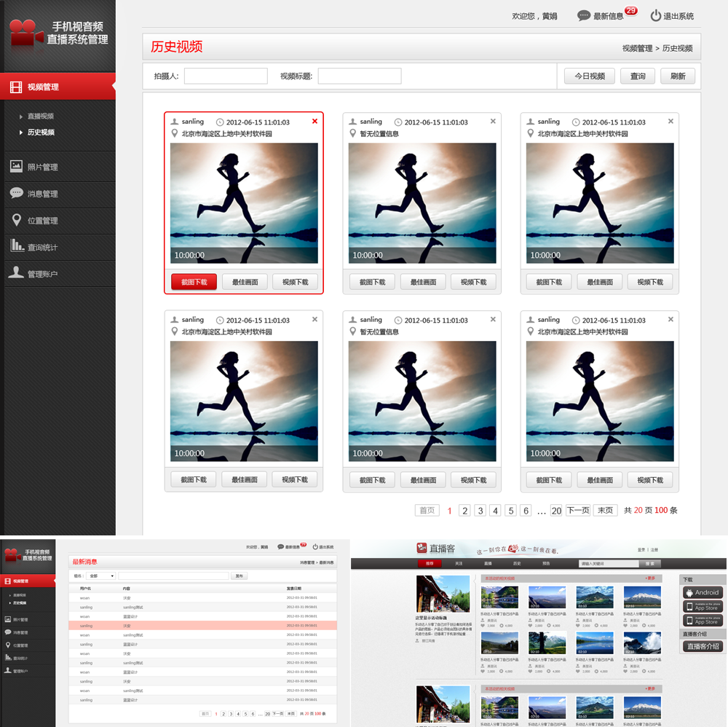This screenshot has width=728, height=727.
Task: Click the query statistics bar chart icon
Action: coord(16,246)
